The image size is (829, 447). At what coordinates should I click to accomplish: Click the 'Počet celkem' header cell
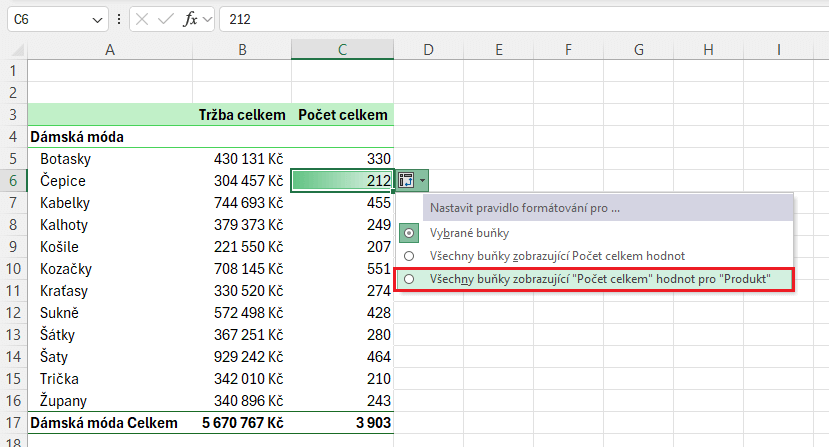click(342, 115)
